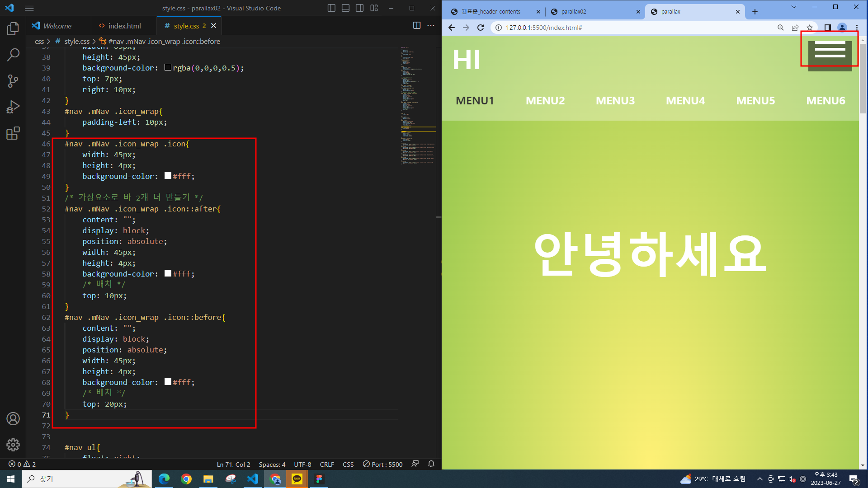Screen dimensions: 868x488
Task: Toggle Primary Side Bar layout button
Action: tap(331, 8)
